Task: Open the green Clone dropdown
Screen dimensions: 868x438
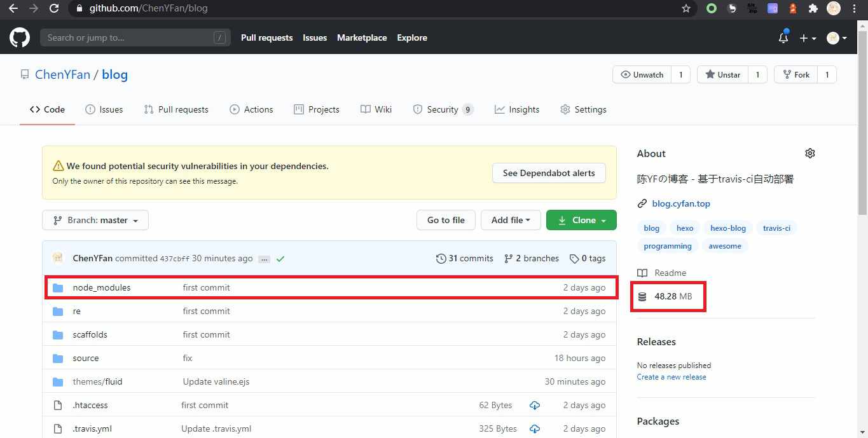Action: 581,220
